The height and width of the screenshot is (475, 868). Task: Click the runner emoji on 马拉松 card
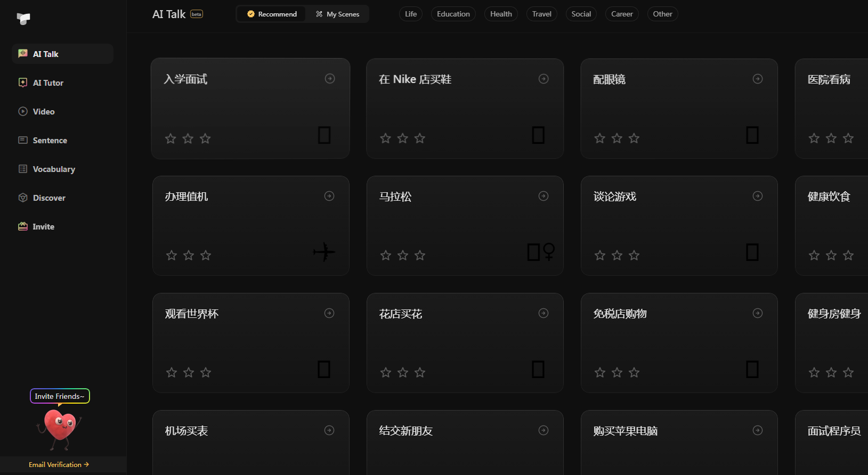click(541, 252)
